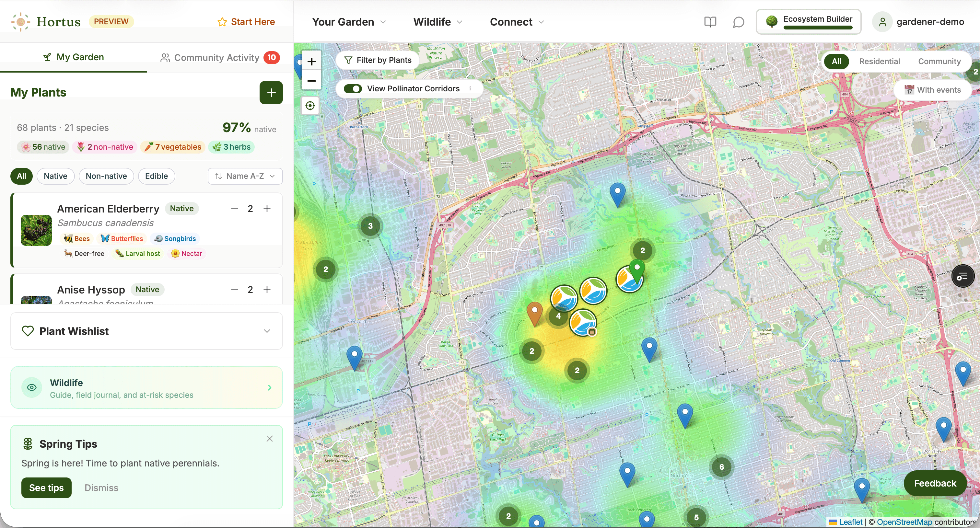This screenshot has height=528, width=980.
Task: Click the Hortus sun logo icon
Action: pos(20,22)
